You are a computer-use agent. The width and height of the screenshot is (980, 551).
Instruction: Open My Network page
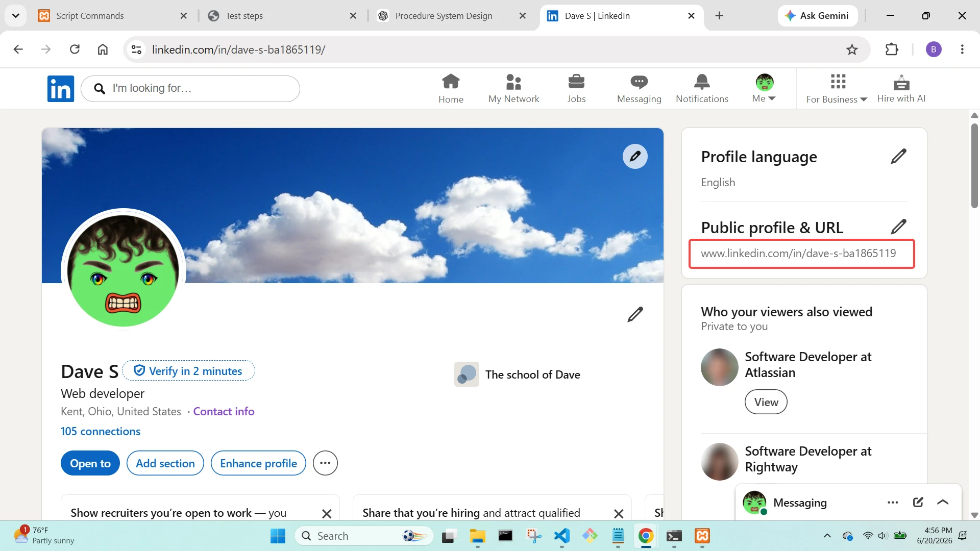pos(513,89)
